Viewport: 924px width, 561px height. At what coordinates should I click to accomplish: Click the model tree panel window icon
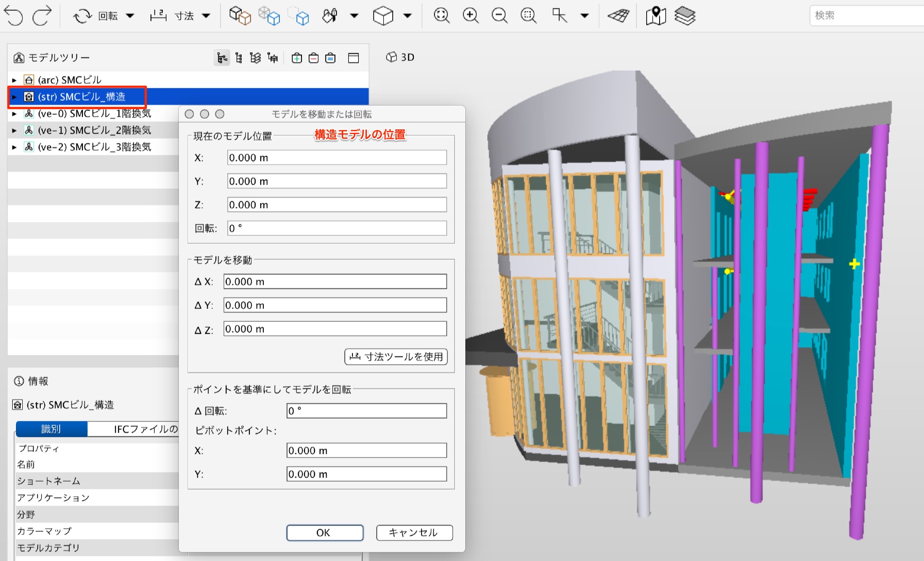[x=354, y=58]
